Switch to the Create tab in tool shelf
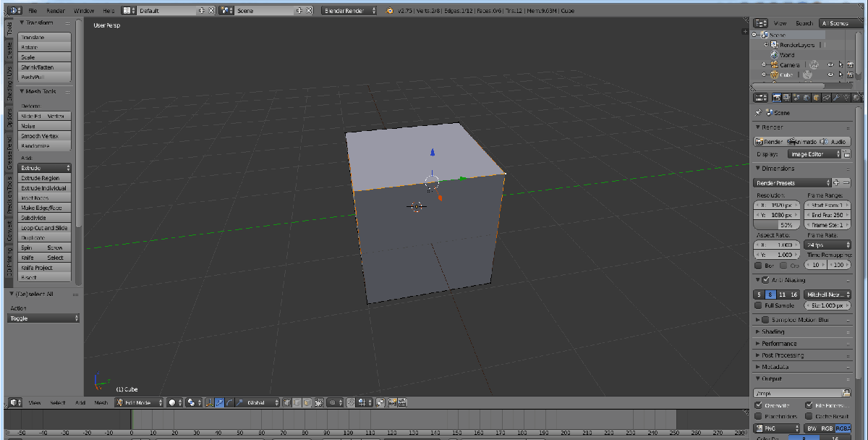 (x=9, y=50)
